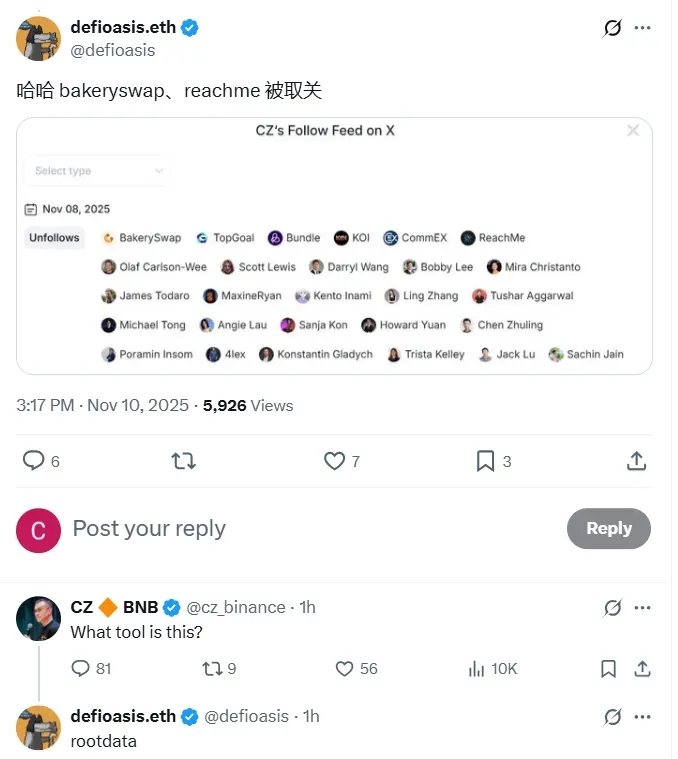The image size is (678, 759).
Task: Open more options on the rootdata reply
Action: (644, 716)
